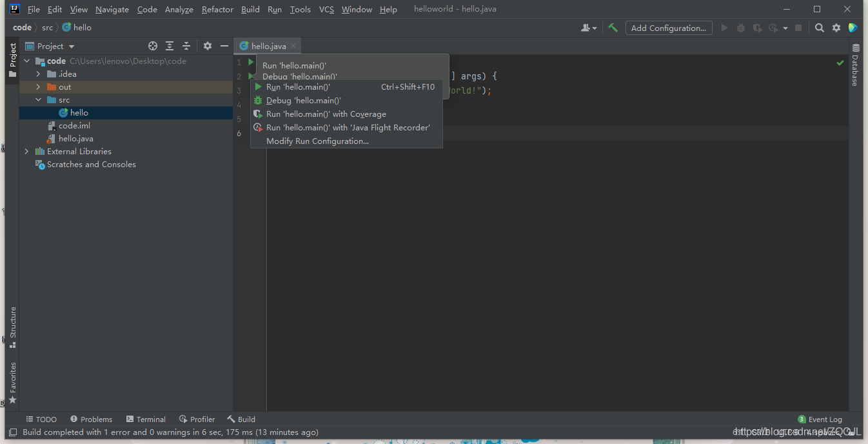Open the VCS menu
Viewport: 868px width, 444px height.
click(326, 9)
